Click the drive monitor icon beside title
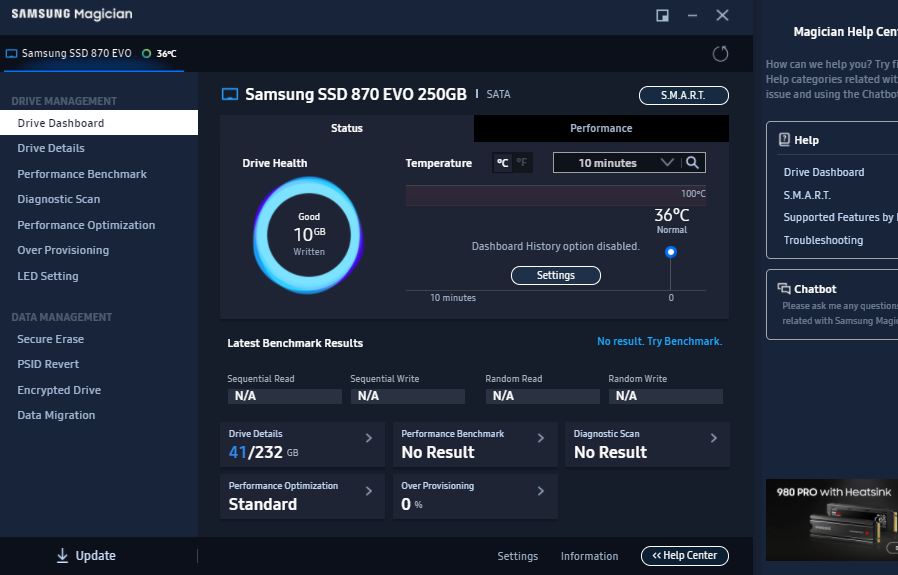The height and width of the screenshot is (575, 898). tap(230, 94)
